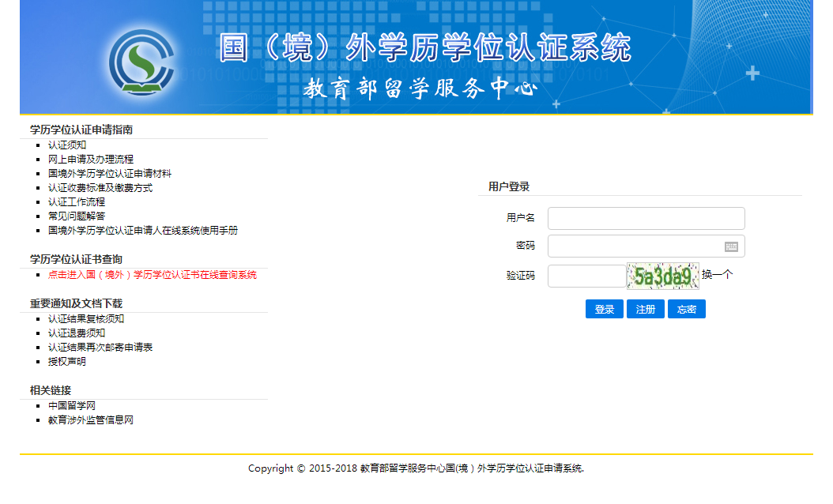Viewport: 833px width, 504px height.
Task: Click the 教育部留学服务中心 banner subtitle
Action: pos(420,88)
